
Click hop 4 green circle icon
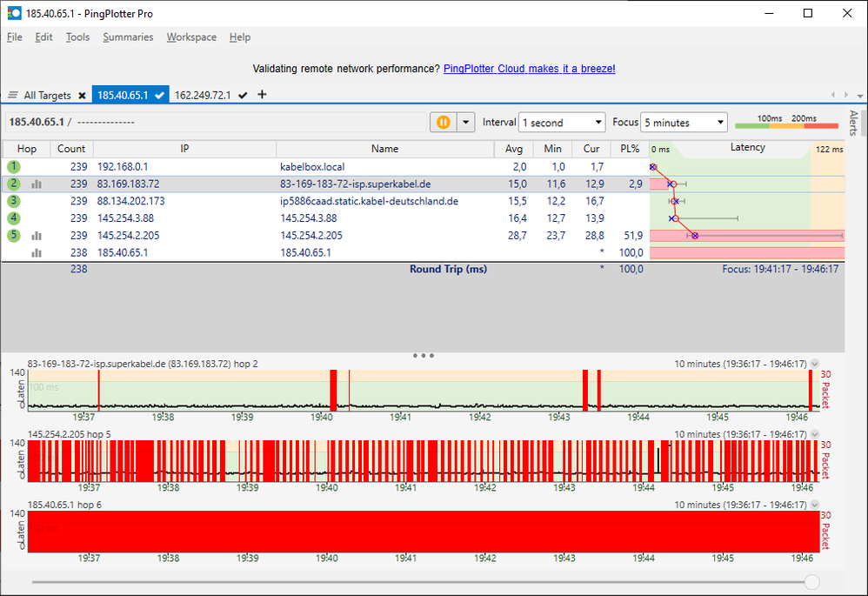point(14,218)
